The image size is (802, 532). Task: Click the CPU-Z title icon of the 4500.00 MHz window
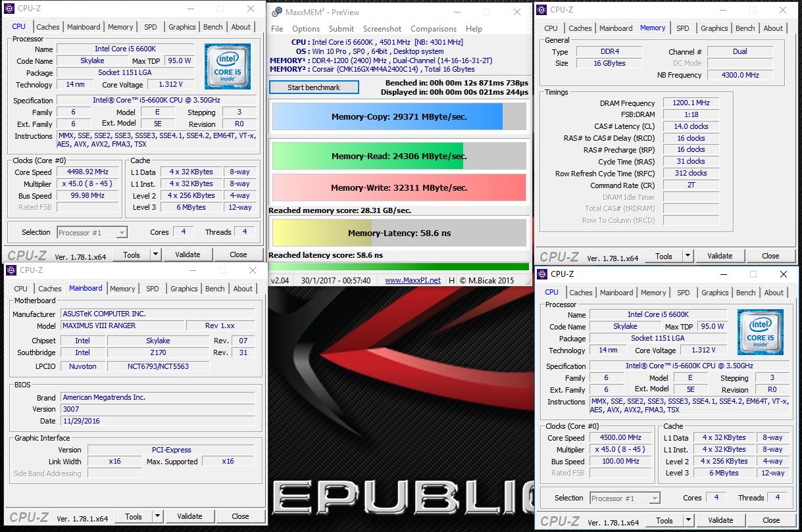pyautogui.click(x=543, y=274)
